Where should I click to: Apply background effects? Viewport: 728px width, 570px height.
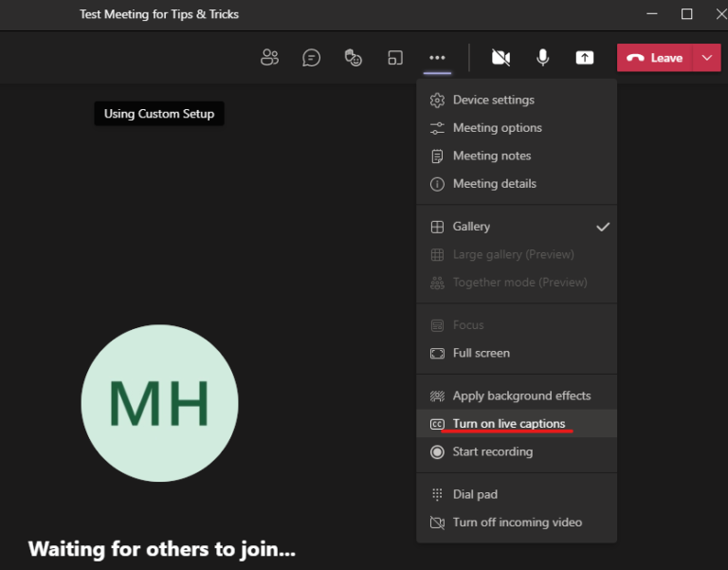tap(517, 395)
